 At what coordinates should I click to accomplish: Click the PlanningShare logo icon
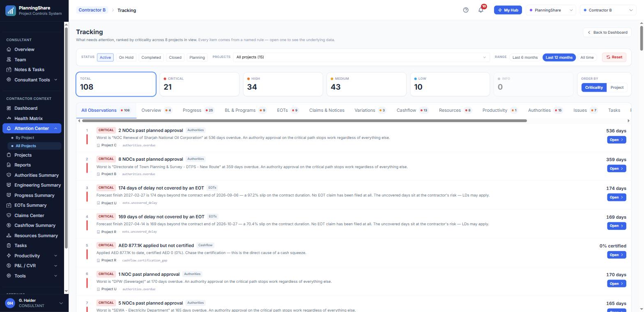click(x=11, y=10)
